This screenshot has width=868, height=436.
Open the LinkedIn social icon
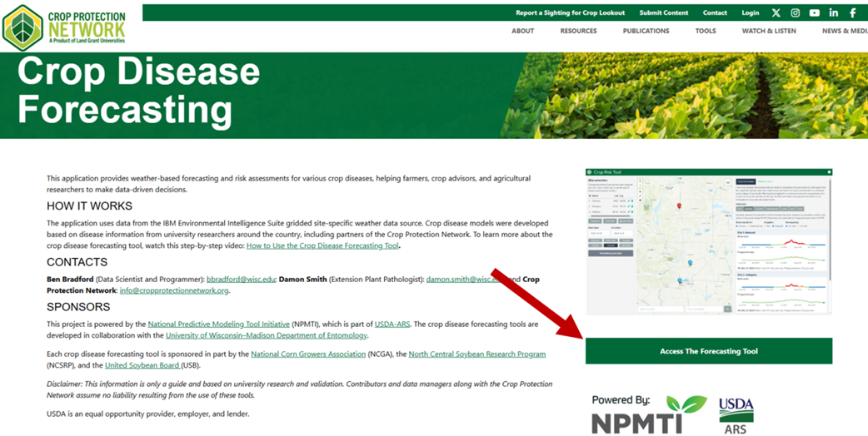pyautogui.click(x=834, y=12)
